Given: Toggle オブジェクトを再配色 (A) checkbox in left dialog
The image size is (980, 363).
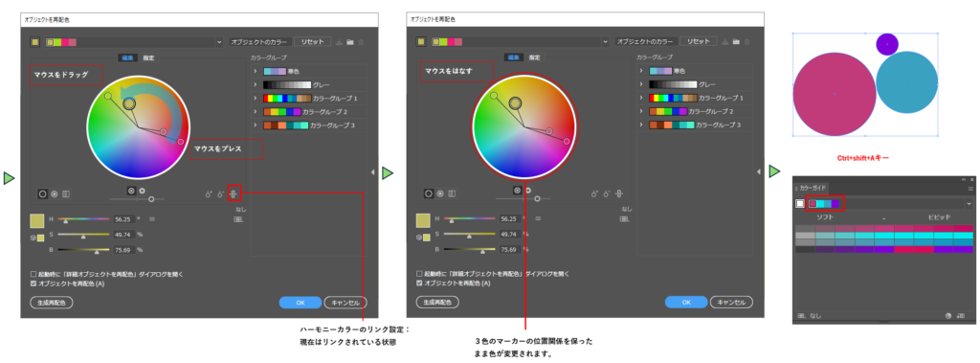Looking at the screenshot, I should tap(33, 283).
